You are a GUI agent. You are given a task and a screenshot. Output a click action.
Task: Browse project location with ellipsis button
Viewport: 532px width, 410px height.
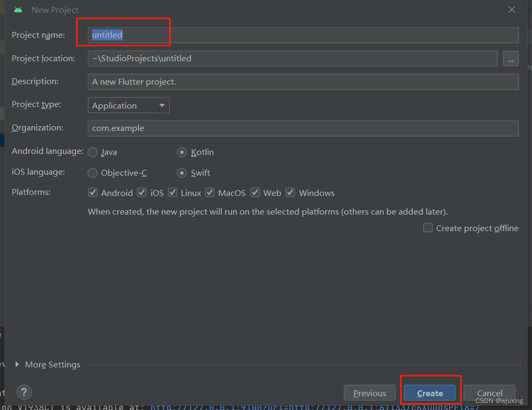510,59
